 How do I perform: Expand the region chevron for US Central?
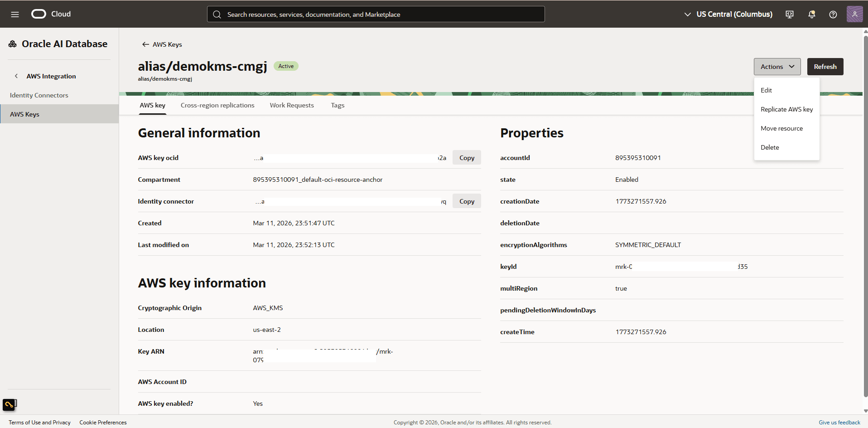point(687,15)
